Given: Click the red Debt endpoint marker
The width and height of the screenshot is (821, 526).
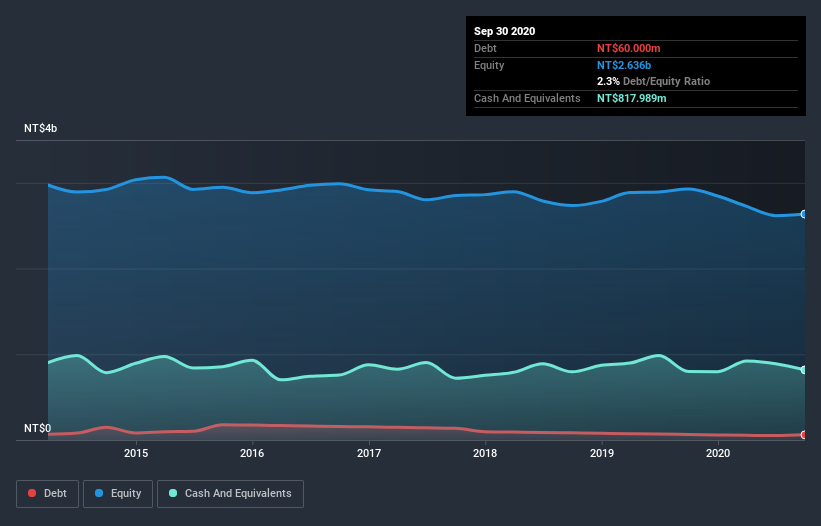Looking at the screenshot, I should (804, 434).
